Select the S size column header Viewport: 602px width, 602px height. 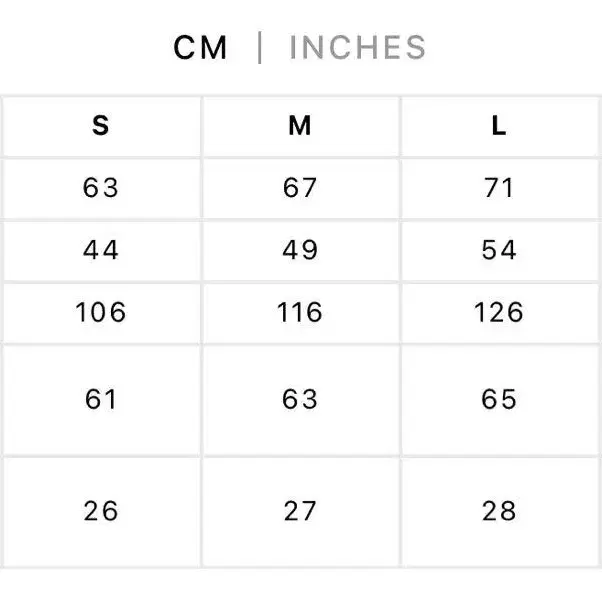(x=101, y=126)
